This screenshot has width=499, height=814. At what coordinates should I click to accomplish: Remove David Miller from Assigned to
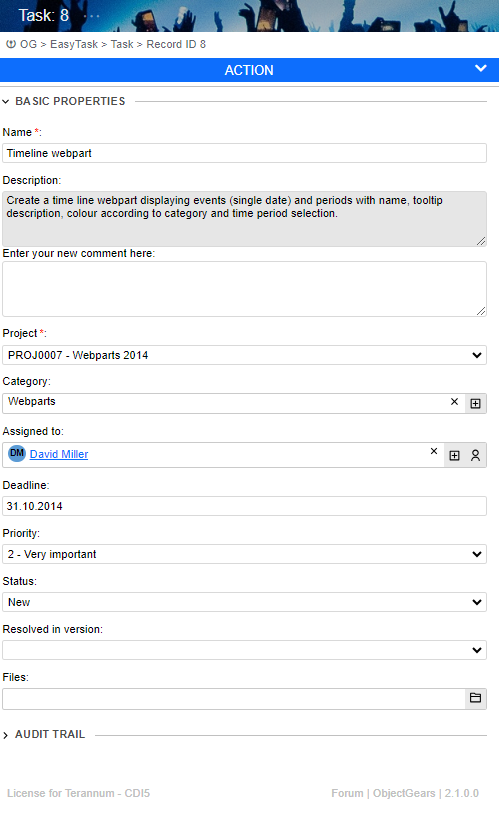pyautogui.click(x=434, y=452)
